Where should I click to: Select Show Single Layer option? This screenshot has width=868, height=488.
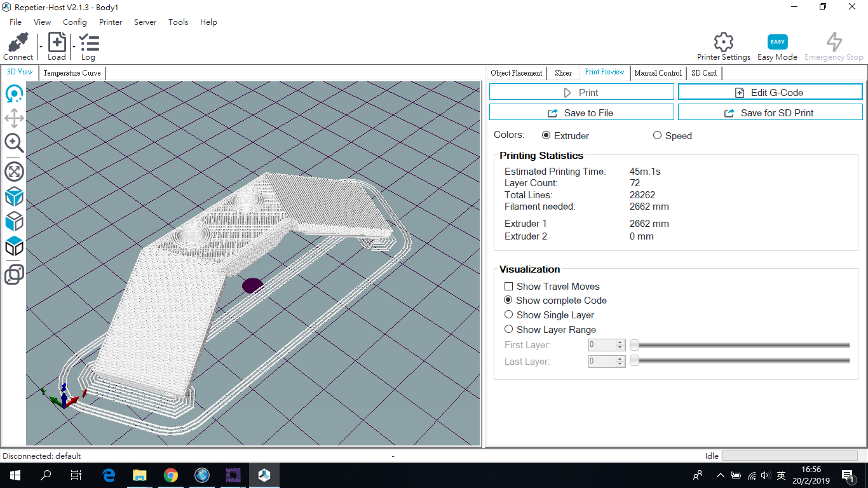click(x=508, y=315)
